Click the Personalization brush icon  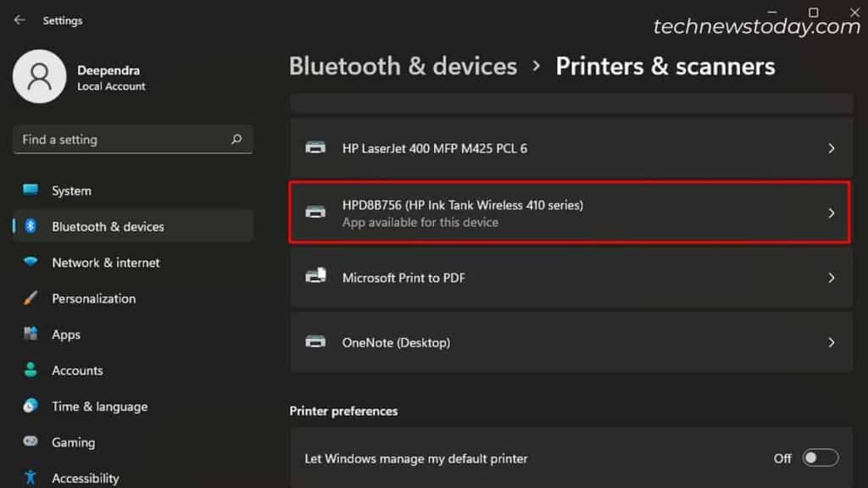pyautogui.click(x=30, y=298)
